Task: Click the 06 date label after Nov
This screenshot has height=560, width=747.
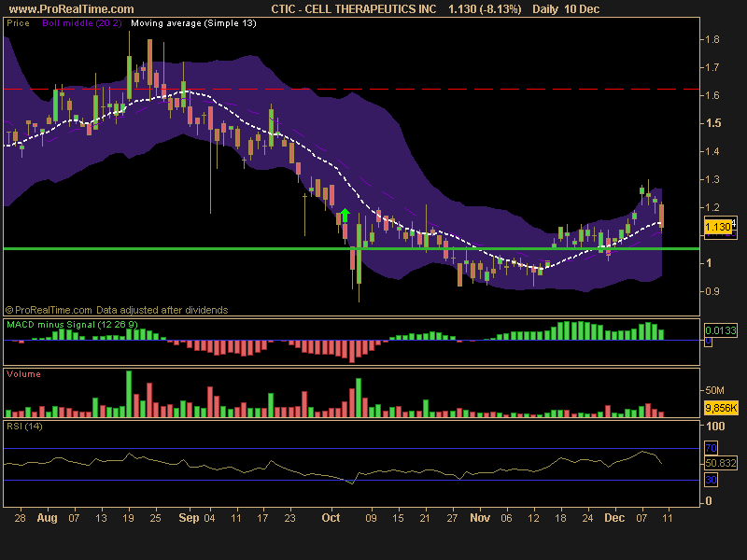Action: [x=506, y=518]
